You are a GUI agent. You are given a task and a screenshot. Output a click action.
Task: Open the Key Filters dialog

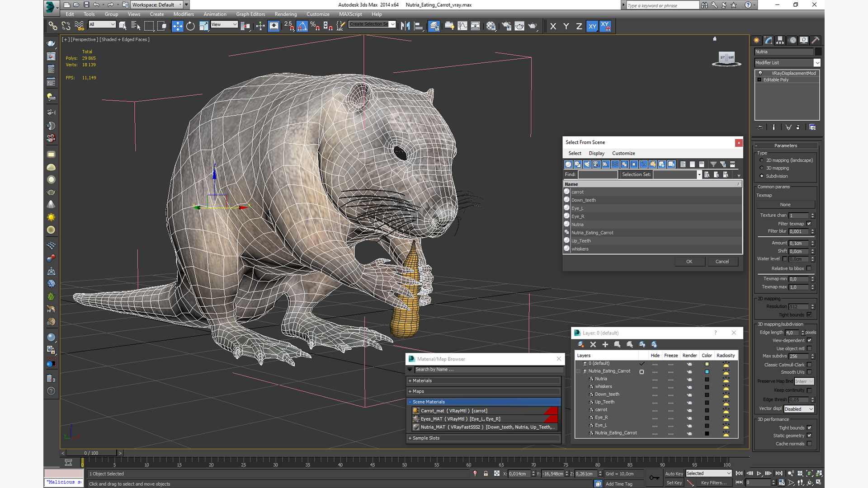point(714,483)
